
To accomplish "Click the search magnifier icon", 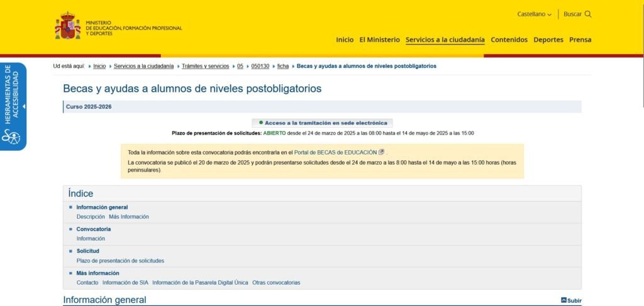I will 588,14.
